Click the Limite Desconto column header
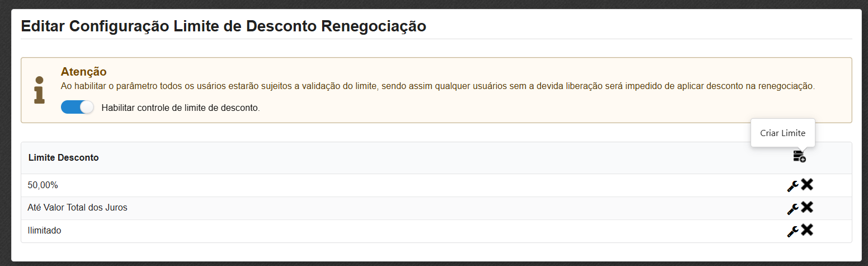Viewport: 868px width, 266px height. pos(63,158)
